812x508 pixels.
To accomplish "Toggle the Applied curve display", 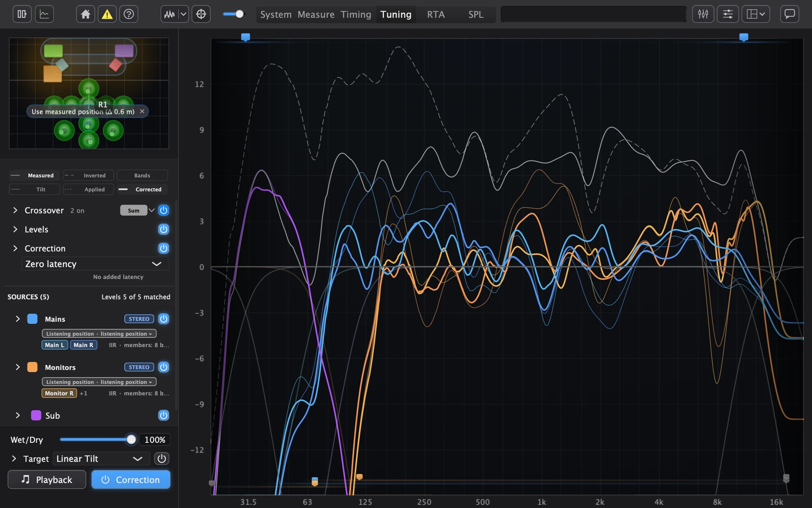I will (x=88, y=189).
